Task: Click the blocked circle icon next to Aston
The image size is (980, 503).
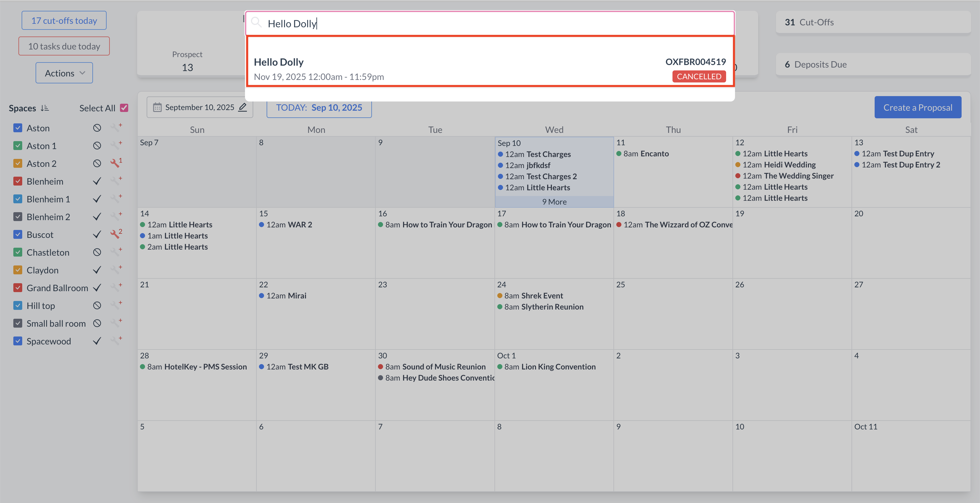Action: point(97,128)
